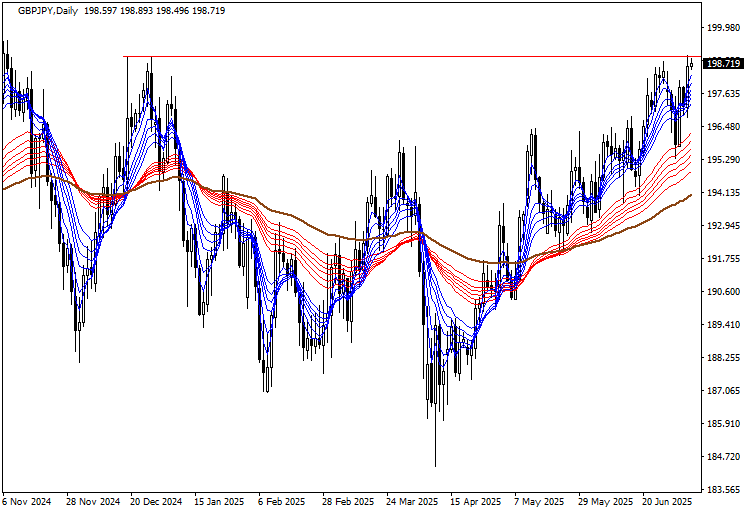This screenshot has height=513, width=747.
Task: Click the 15 Jan 2025 date label
Action: (219, 502)
